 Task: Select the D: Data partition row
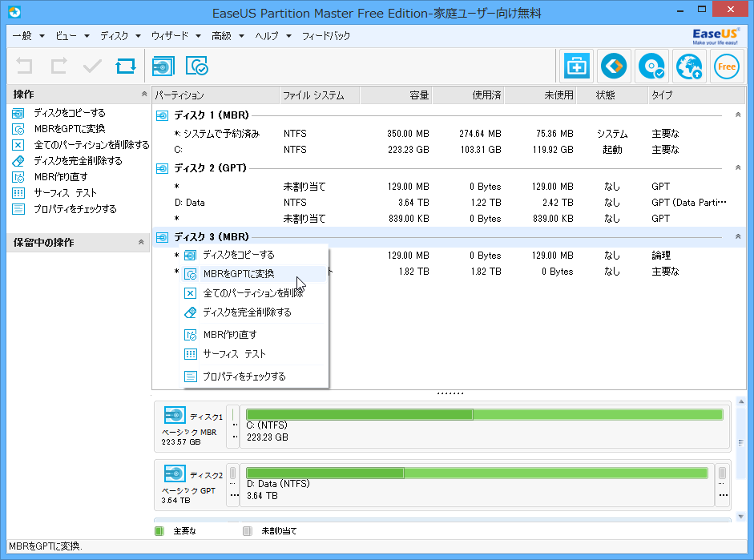pyautogui.click(x=450, y=203)
